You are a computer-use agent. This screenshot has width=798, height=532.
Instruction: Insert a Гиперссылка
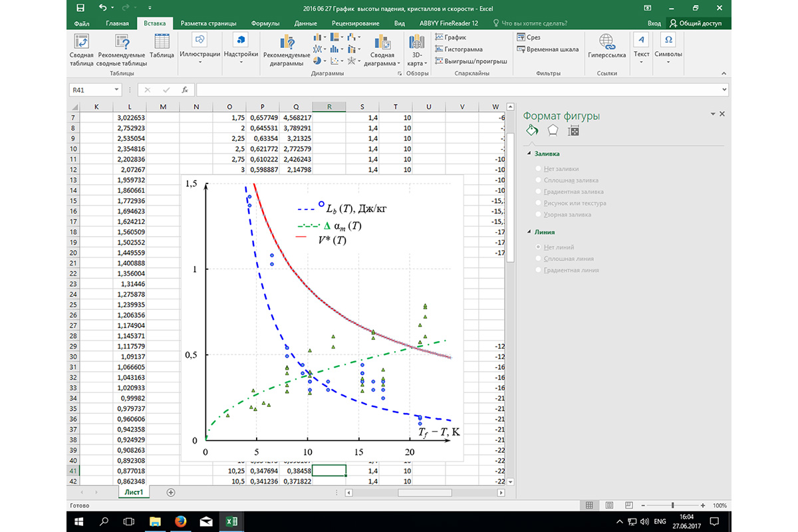pos(606,47)
